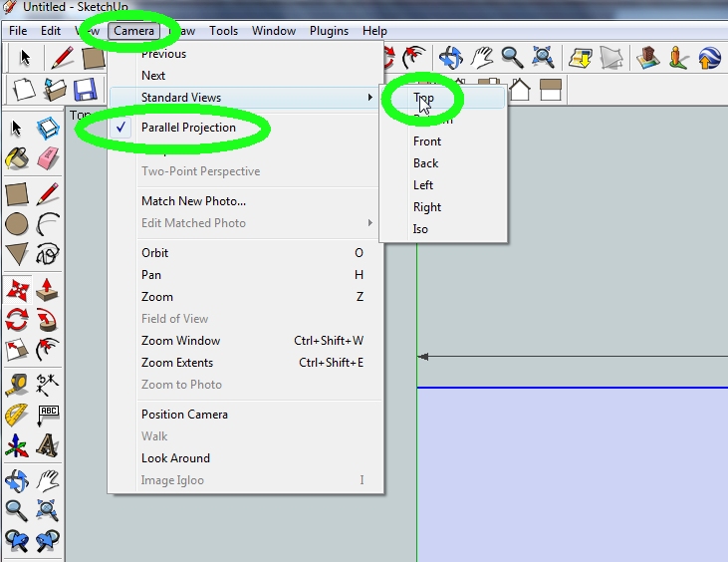Select the Protractor tool

[17, 415]
